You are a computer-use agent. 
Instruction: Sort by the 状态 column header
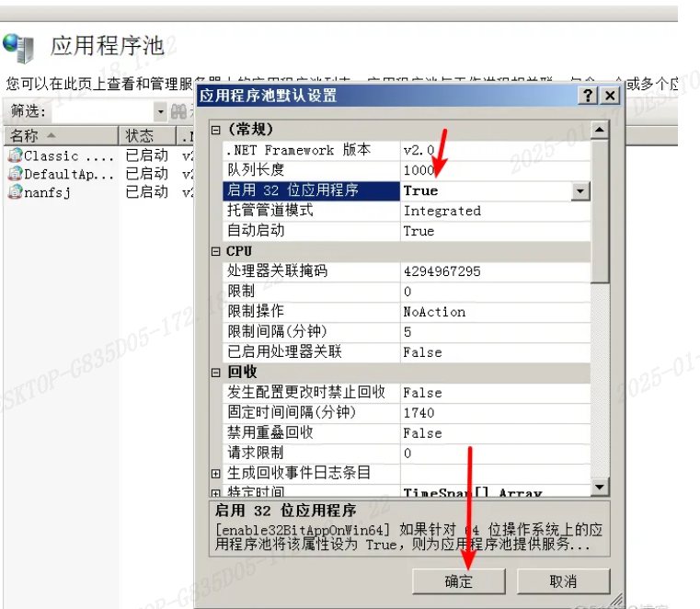tap(147, 136)
